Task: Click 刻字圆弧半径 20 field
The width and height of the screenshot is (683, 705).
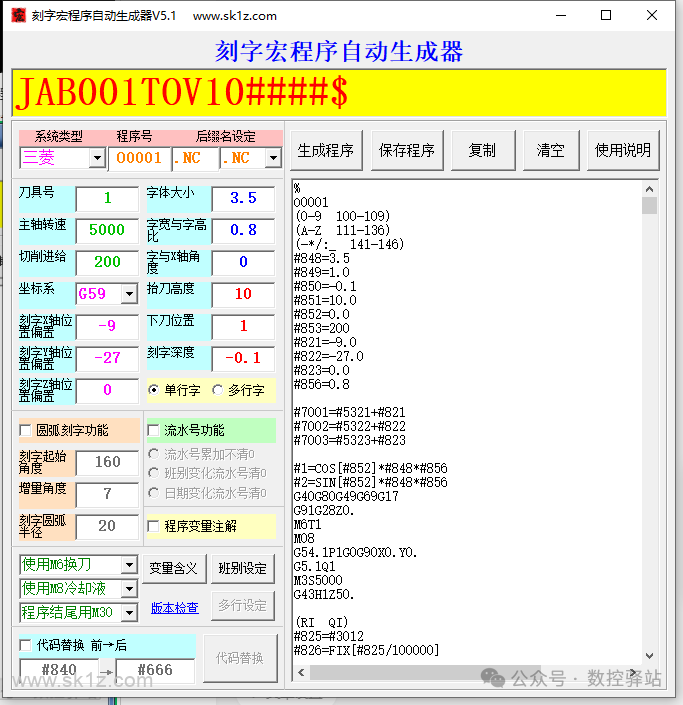Action: pyautogui.click(x=107, y=526)
